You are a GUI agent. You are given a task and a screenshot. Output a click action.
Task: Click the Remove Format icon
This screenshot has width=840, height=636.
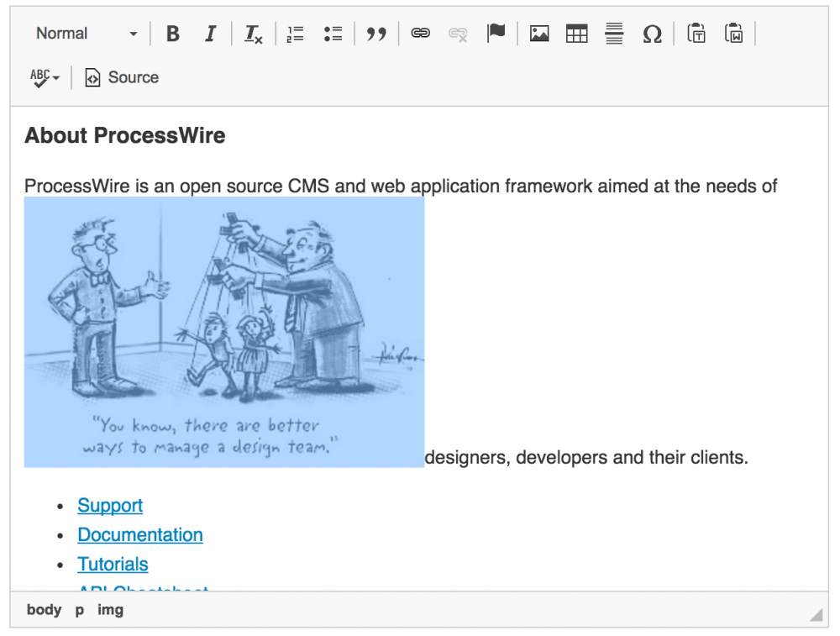pyautogui.click(x=254, y=34)
